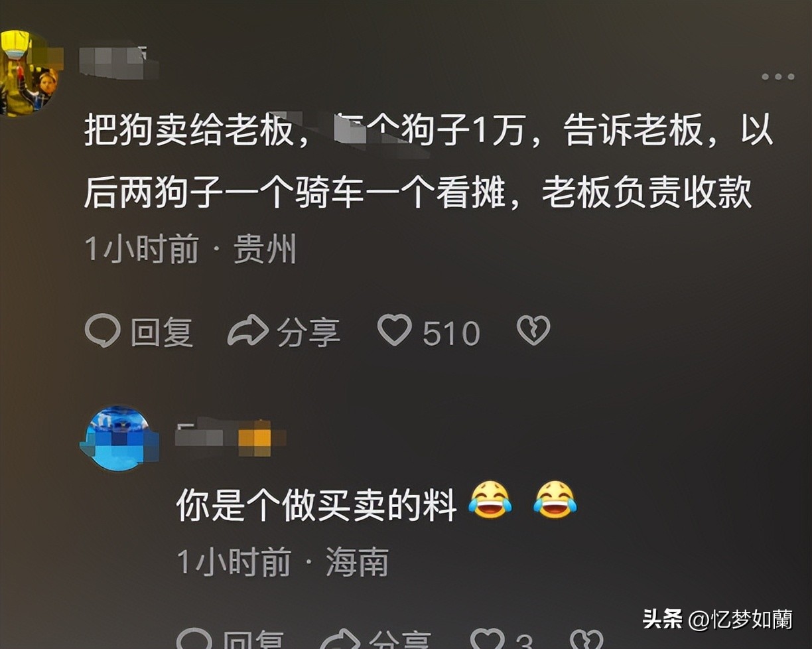Click the 510 like count
Image resolution: width=812 pixels, height=649 pixels.
(451, 333)
